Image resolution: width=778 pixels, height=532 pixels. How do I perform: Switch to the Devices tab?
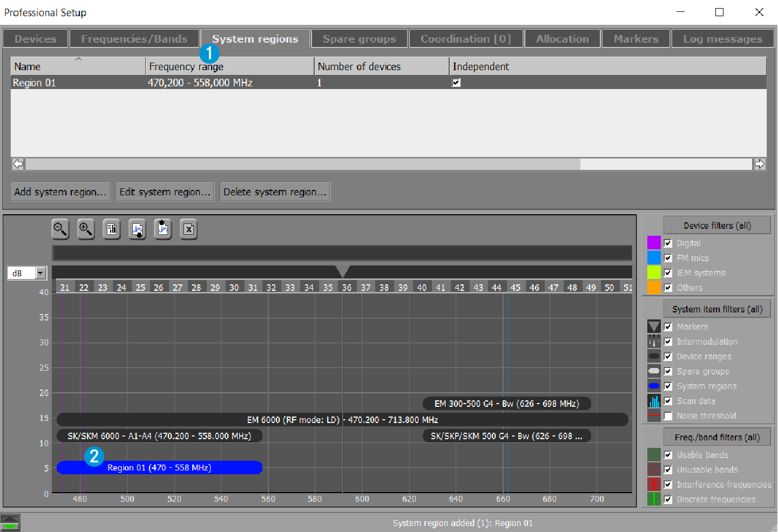[x=36, y=39]
